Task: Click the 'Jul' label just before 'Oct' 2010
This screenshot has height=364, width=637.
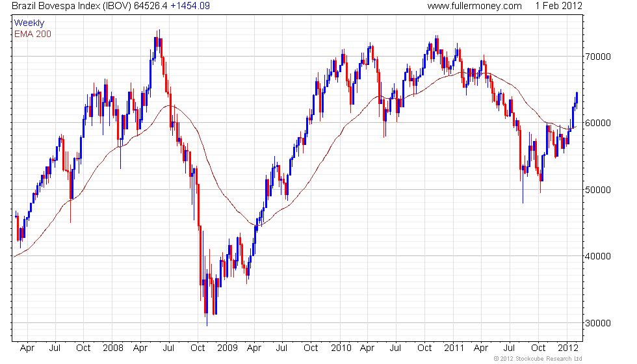Action: 395,348
